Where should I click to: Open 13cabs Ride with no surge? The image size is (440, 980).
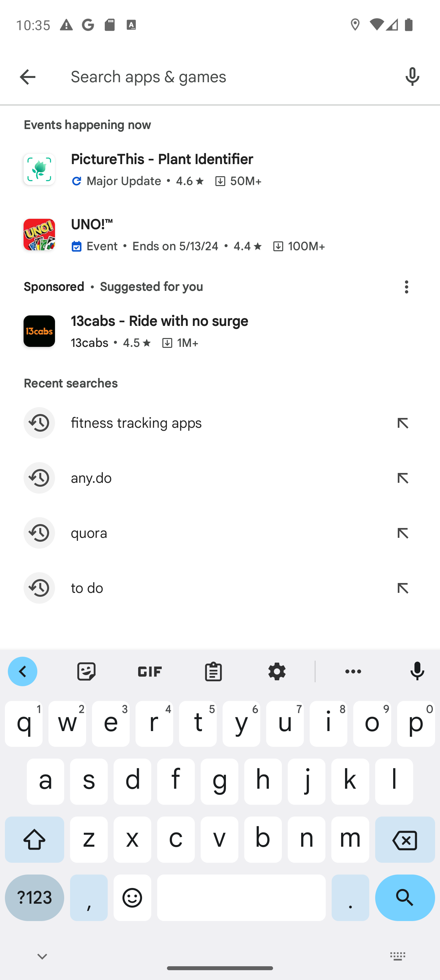tap(220, 331)
